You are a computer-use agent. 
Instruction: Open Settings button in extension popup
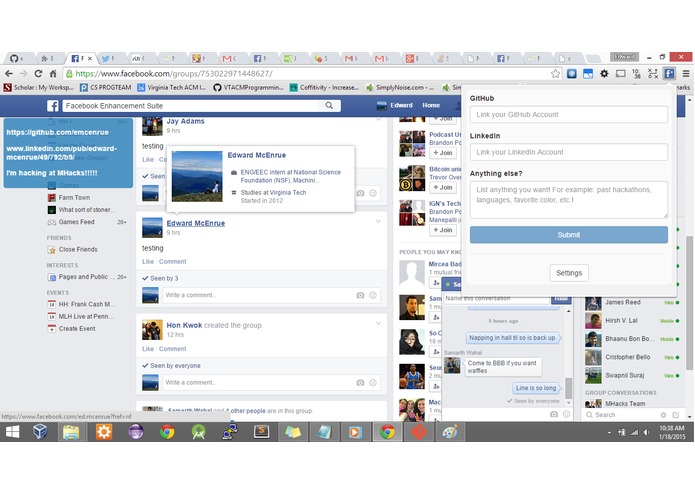click(569, 273)
